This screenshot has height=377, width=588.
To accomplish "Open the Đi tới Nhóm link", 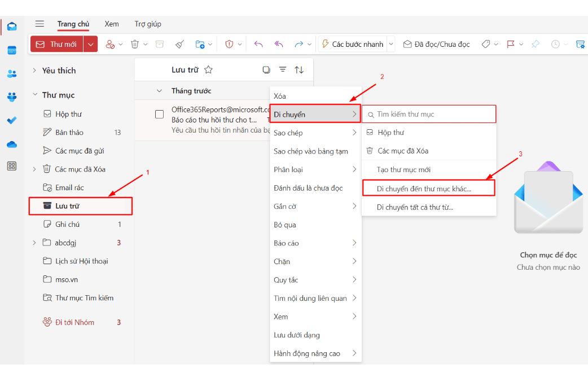I will (74, 322).
